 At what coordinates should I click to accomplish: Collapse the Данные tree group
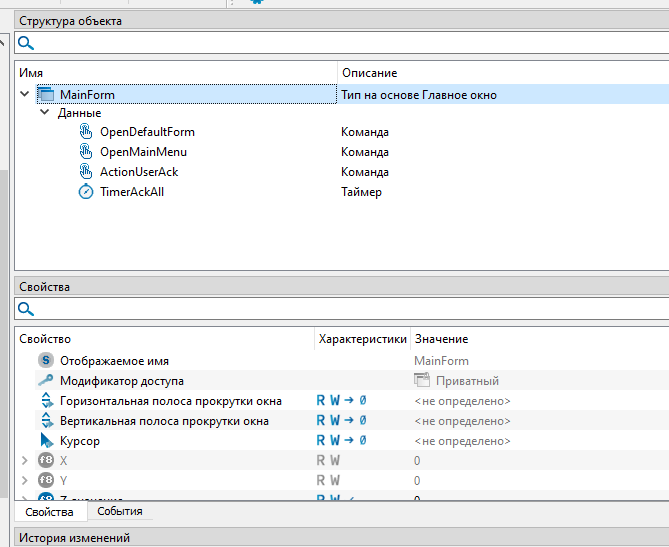(45, 113)
